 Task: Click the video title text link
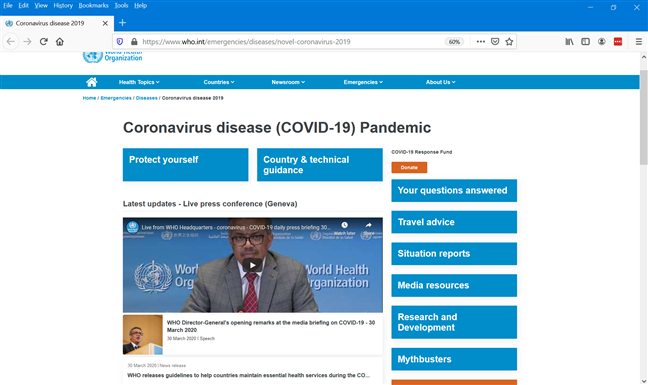236,227
